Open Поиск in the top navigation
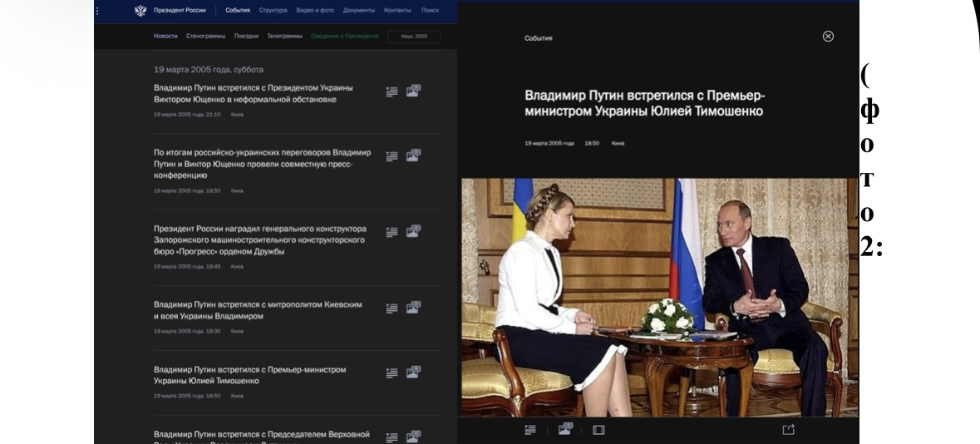 430,11
